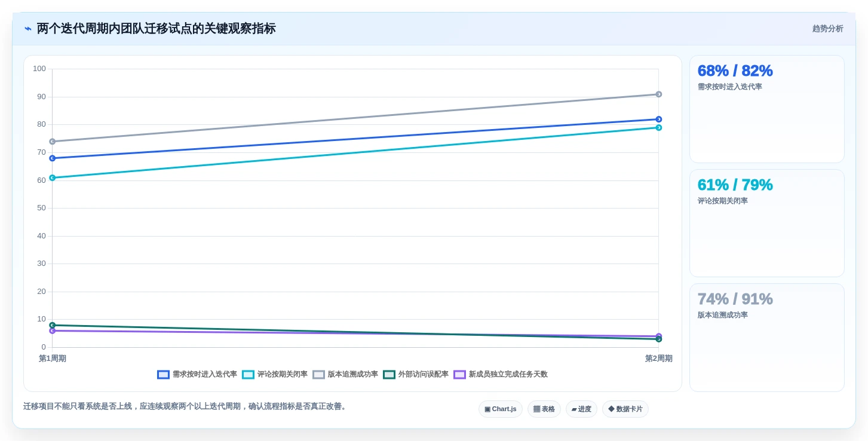The width and height of the screenshot is (868, 441).
Task: Toggle the 新成员独立完成任务天数 legend item
Action: coord(501,375)
